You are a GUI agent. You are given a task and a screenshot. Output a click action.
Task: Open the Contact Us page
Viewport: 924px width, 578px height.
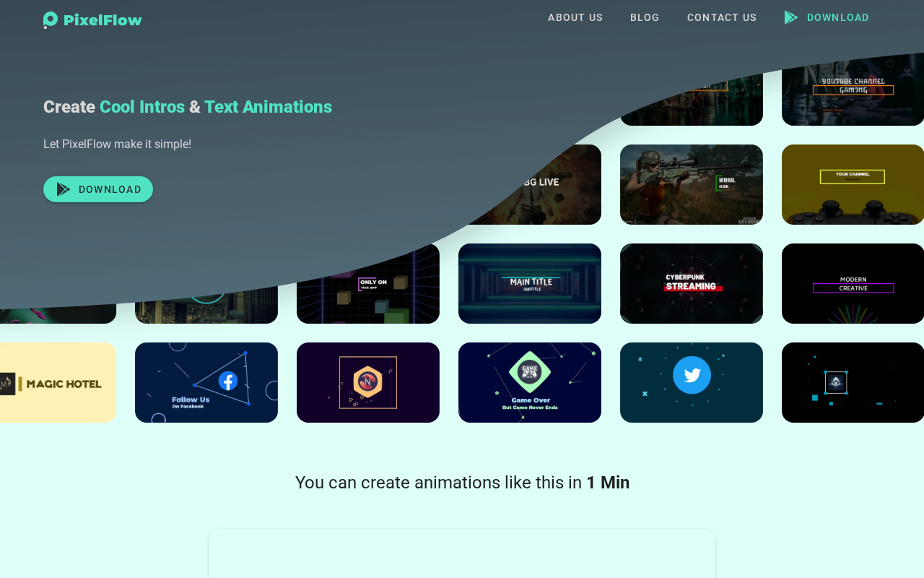(x=722, y=17)
